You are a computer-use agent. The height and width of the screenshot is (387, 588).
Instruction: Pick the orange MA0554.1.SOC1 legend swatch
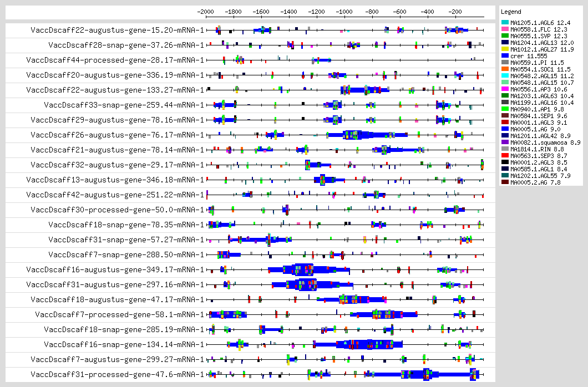pos(505,69)
